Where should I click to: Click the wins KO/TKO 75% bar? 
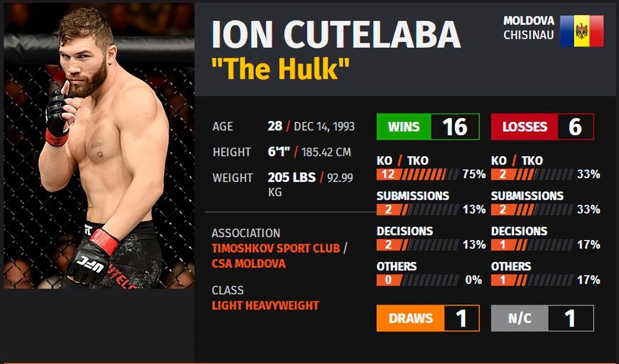click(x=418, y=174)
